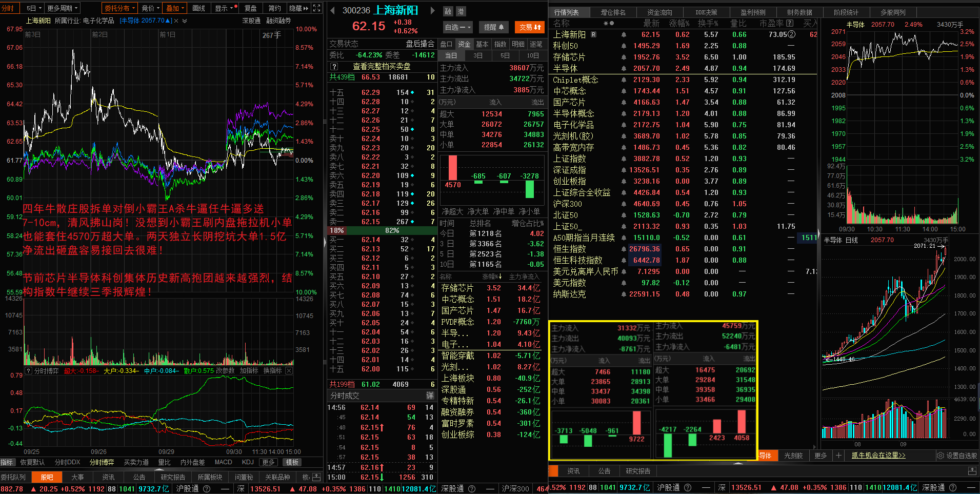This screenshot has height=494, width=980.
Task: Open the 5日 period dropdown
Action: [x=34, y=8]
